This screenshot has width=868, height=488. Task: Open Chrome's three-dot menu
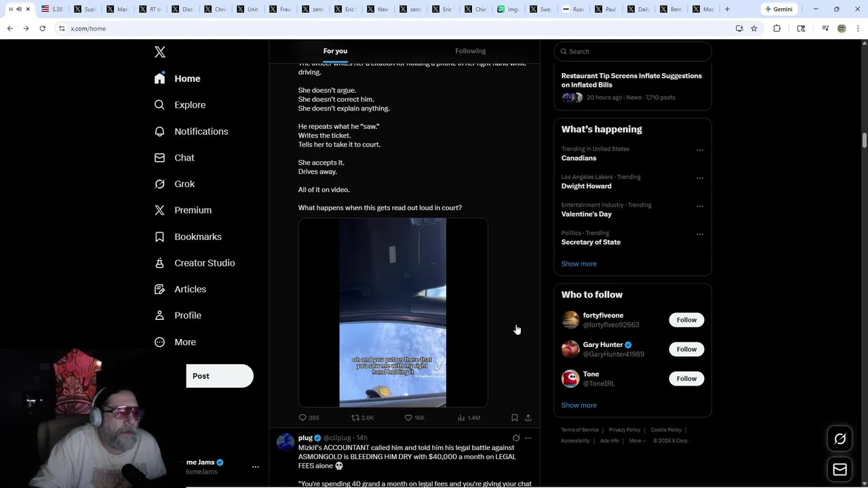click(859, 28)
